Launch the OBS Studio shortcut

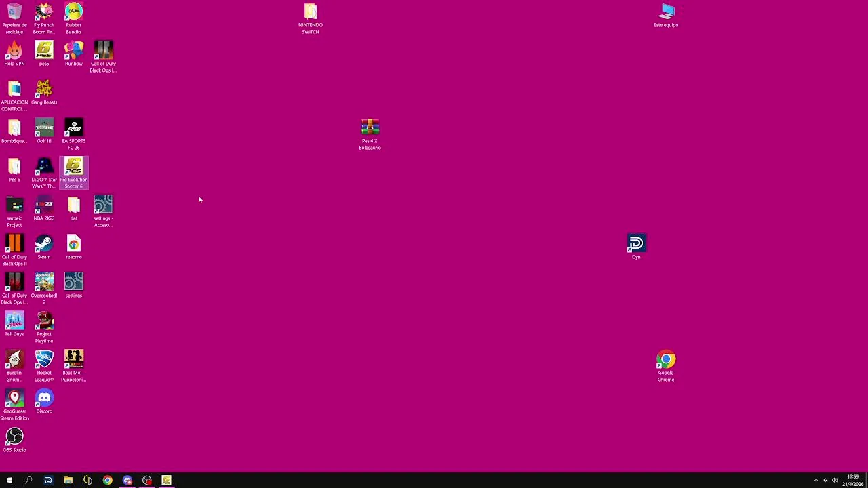[x=14, y=441]
